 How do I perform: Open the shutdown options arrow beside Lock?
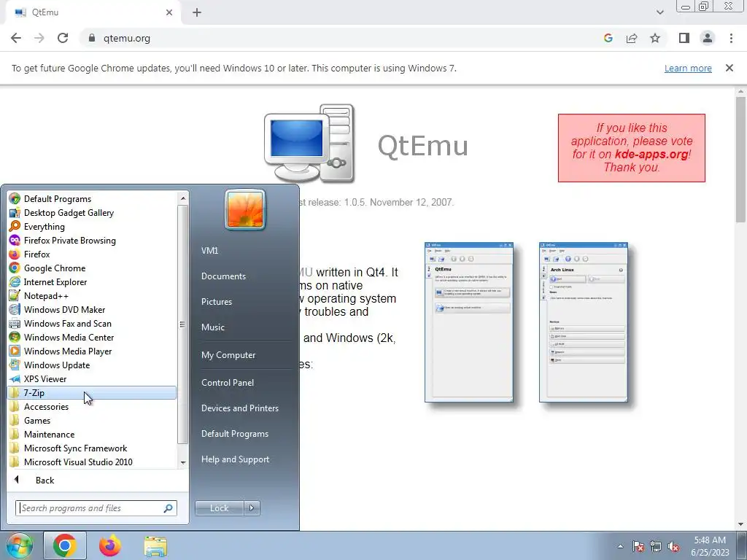pos(252,508)
